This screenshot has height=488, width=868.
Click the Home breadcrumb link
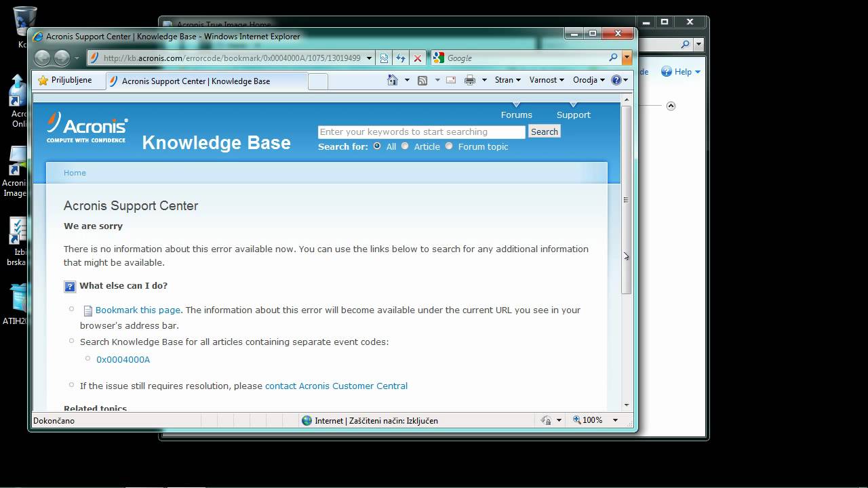[x=75, y=173]
